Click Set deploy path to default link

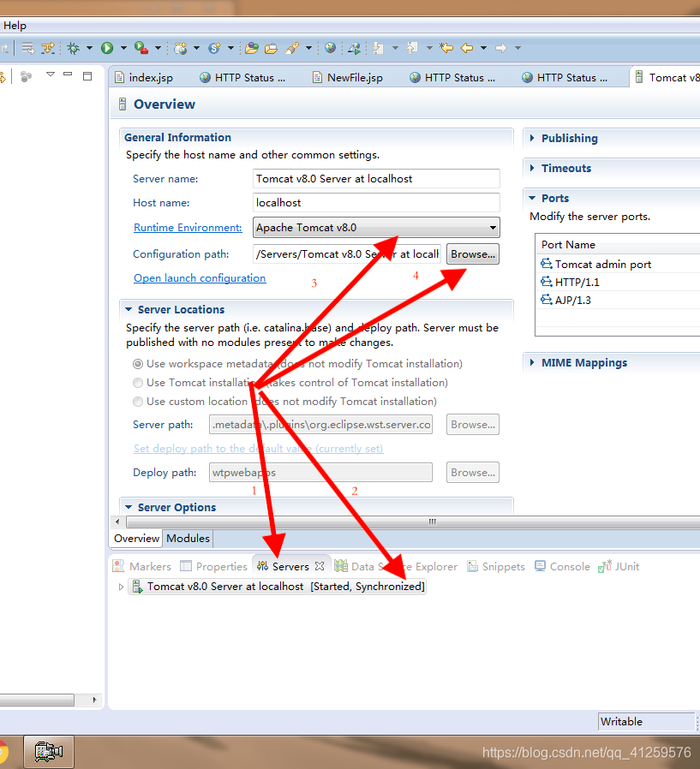(259, 448)
